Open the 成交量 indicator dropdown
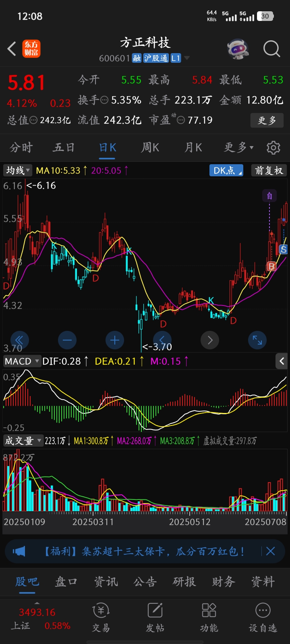Screen dimensions: 290x644 point(23,441)
